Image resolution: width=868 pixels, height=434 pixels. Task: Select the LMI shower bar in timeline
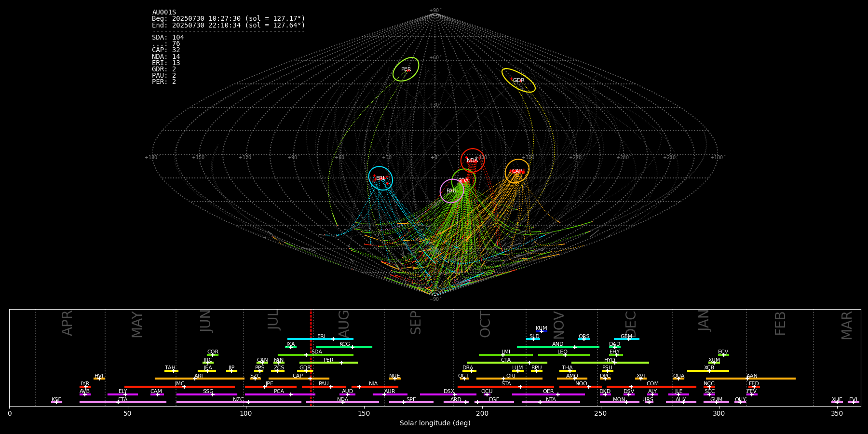pos(506,355)
